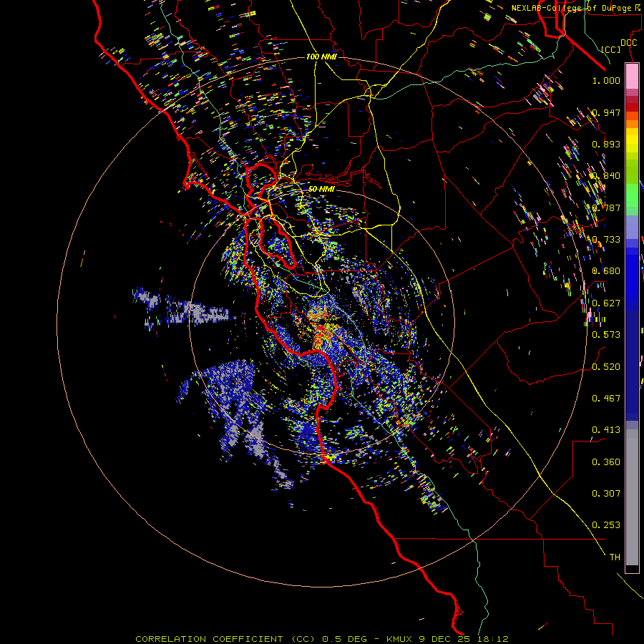The height and width of the screenshot is (644, 644).
Task: Select the 0.413 legend value
Action: [x=606, y=430]
